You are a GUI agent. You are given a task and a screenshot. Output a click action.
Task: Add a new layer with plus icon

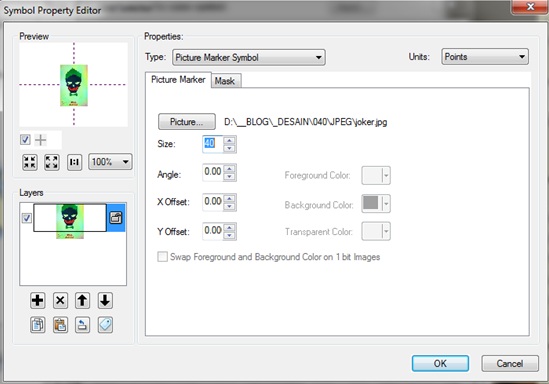tap(37, 301)
